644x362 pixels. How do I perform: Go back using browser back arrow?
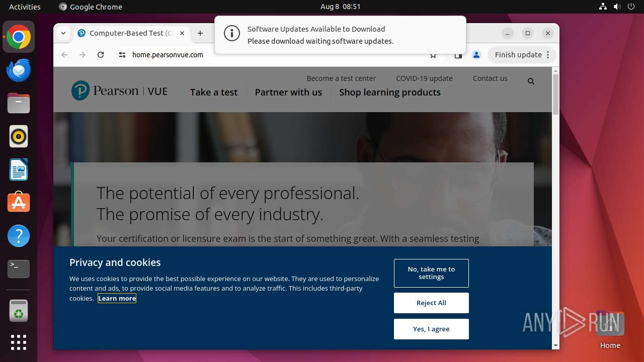tap(64, 55)
